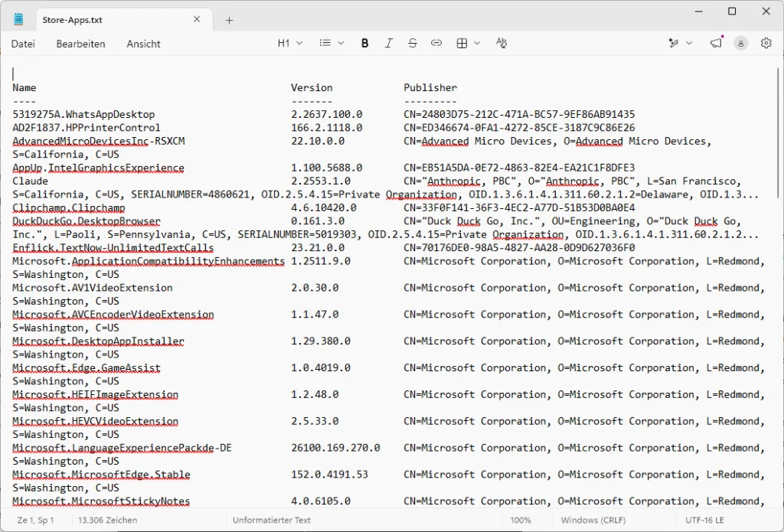The width and height of the screenshot is (784, 532).
Task: Click Microsoft.Edge.GameAssist entry
Action: click(87, 367)
